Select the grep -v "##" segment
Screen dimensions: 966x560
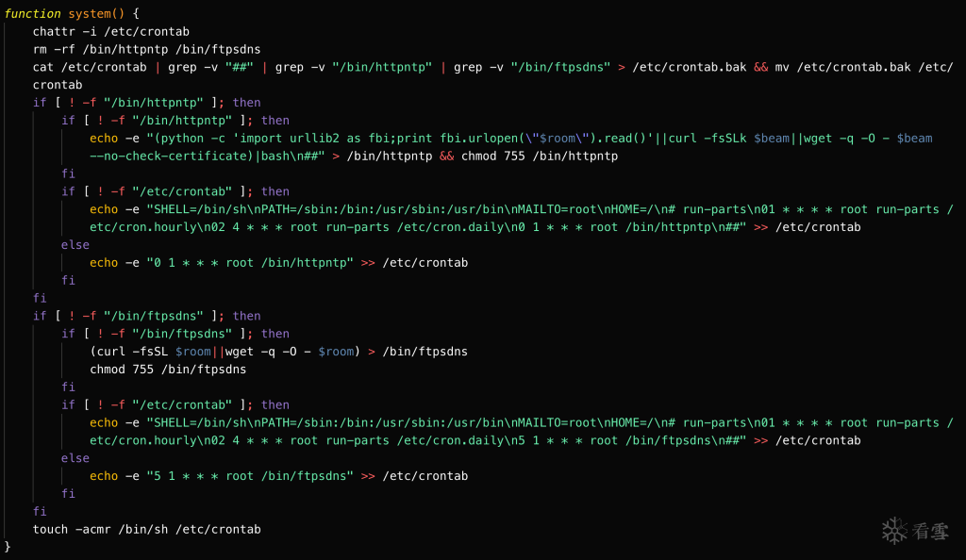(x=210, y=67)
